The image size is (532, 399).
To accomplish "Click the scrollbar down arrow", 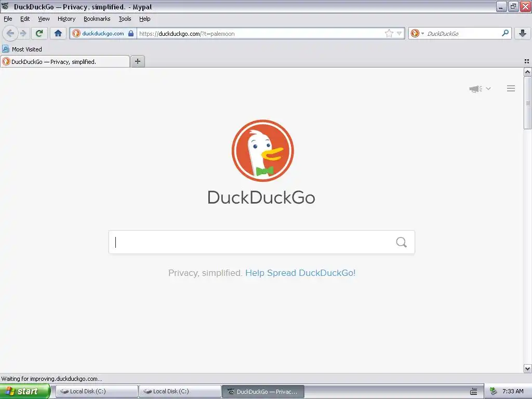I will 527,368.
